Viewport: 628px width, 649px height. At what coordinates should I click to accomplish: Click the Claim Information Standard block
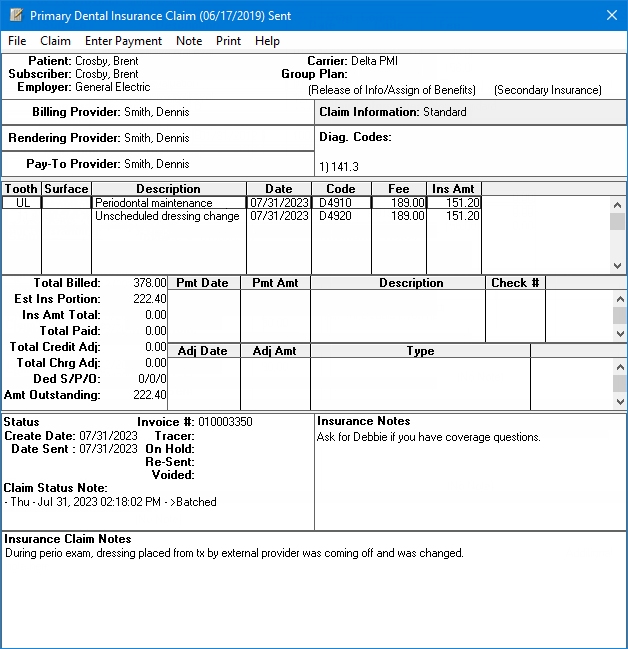click(x=470, y=112)
